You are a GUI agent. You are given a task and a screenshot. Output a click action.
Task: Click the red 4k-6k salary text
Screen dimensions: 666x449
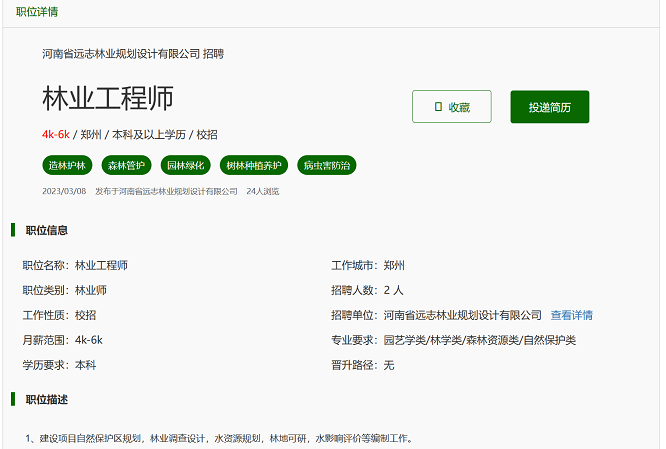coord(55,135)
